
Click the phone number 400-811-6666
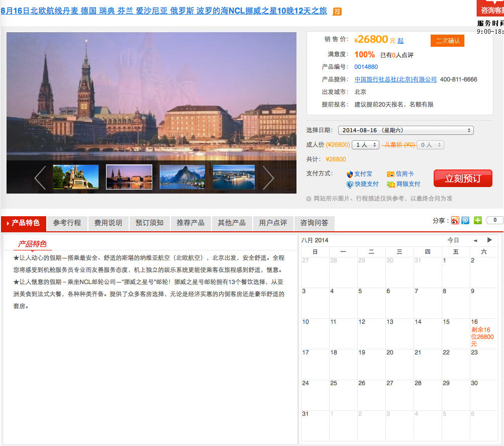459,79
